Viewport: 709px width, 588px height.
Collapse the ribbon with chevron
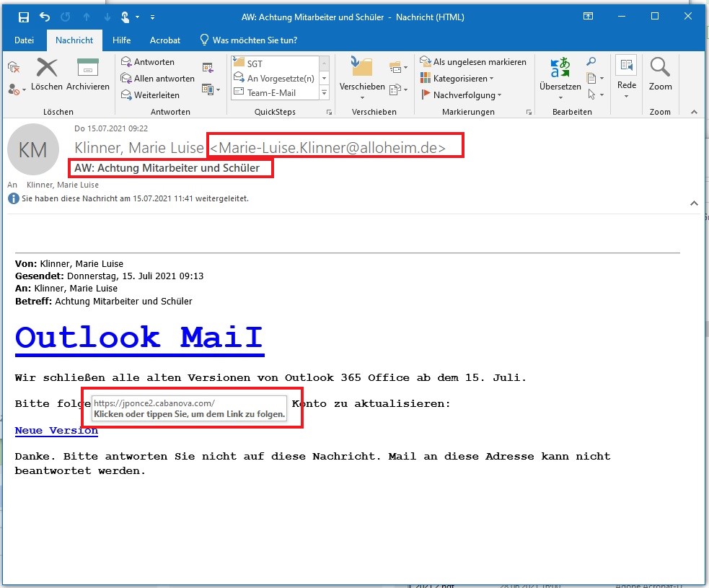click(x=694, y=112)
